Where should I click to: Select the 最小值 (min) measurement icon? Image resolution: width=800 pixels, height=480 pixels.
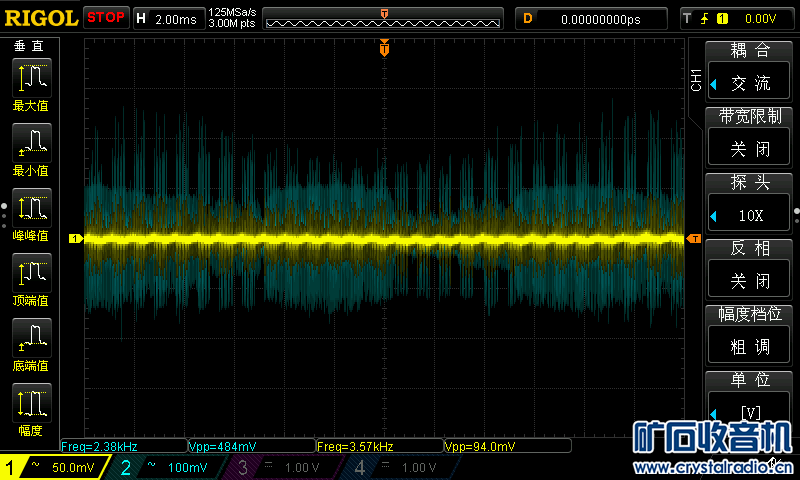pos(31,142)
